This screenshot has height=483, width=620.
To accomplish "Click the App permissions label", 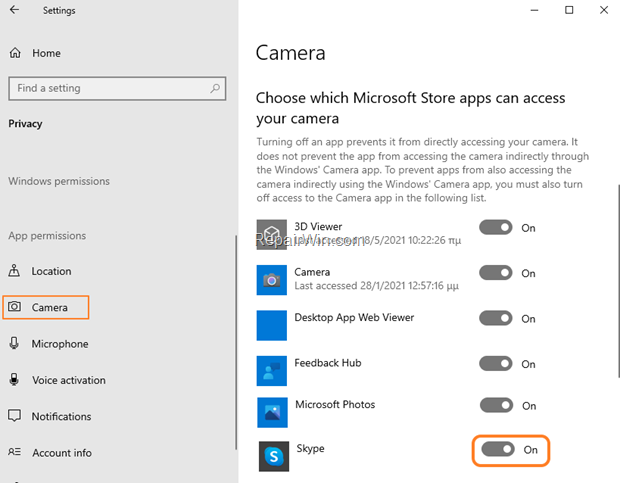I will [47, 236].
